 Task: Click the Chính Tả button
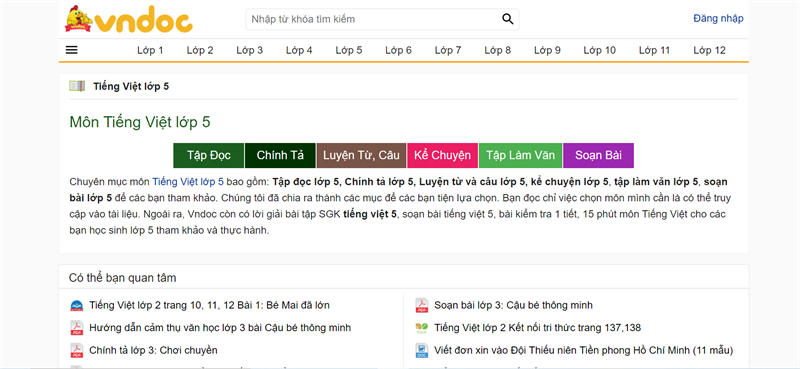280,156
